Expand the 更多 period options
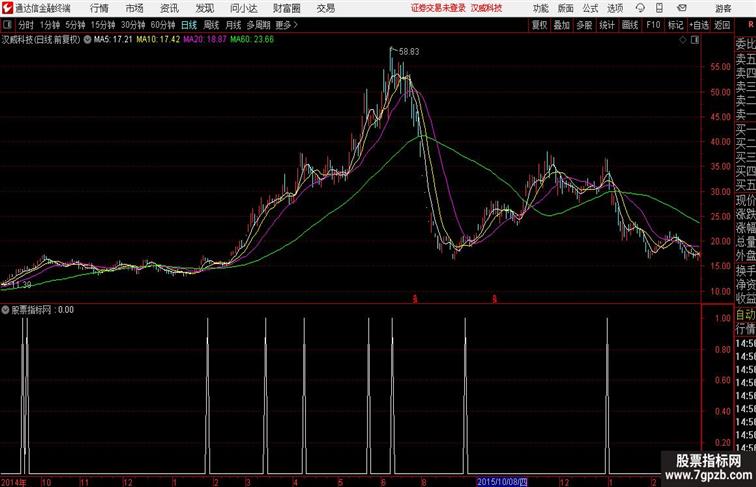Screen dimensions: 756x487 tap(287, 25)
